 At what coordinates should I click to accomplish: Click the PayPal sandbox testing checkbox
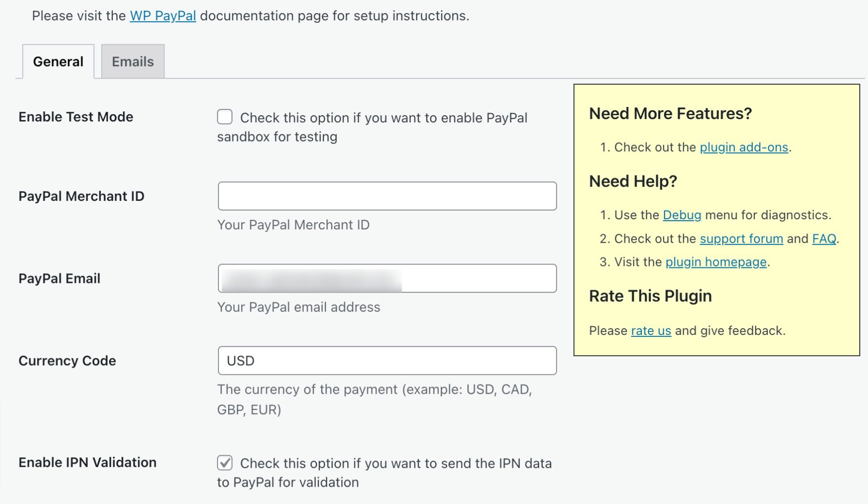(224, 117)
